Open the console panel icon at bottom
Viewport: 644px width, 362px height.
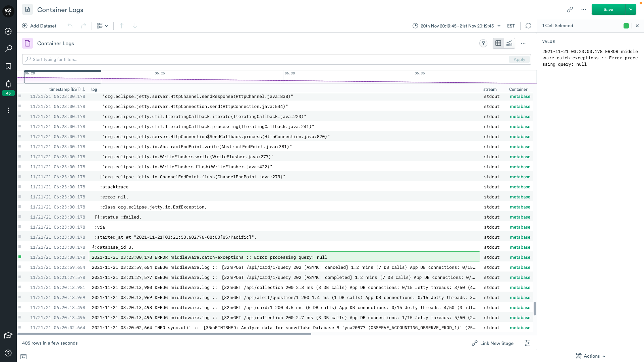tap(23, 357)
